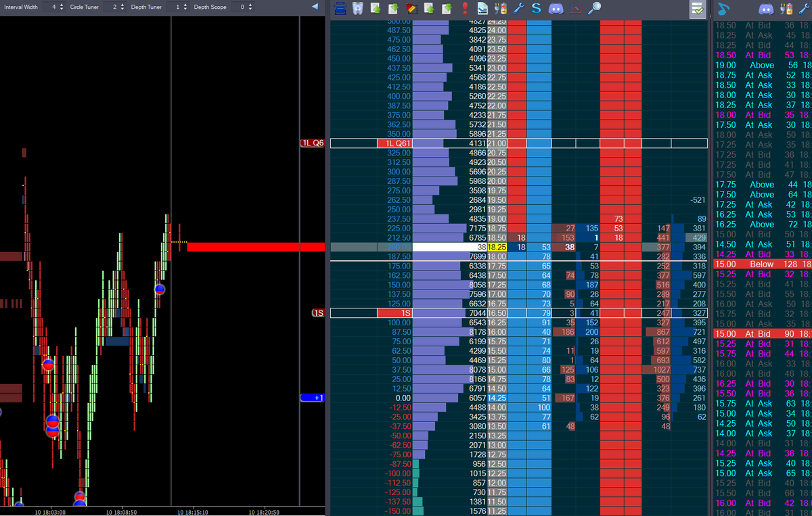
Task: Click the -521 delta cell
Action: (690, 200)
